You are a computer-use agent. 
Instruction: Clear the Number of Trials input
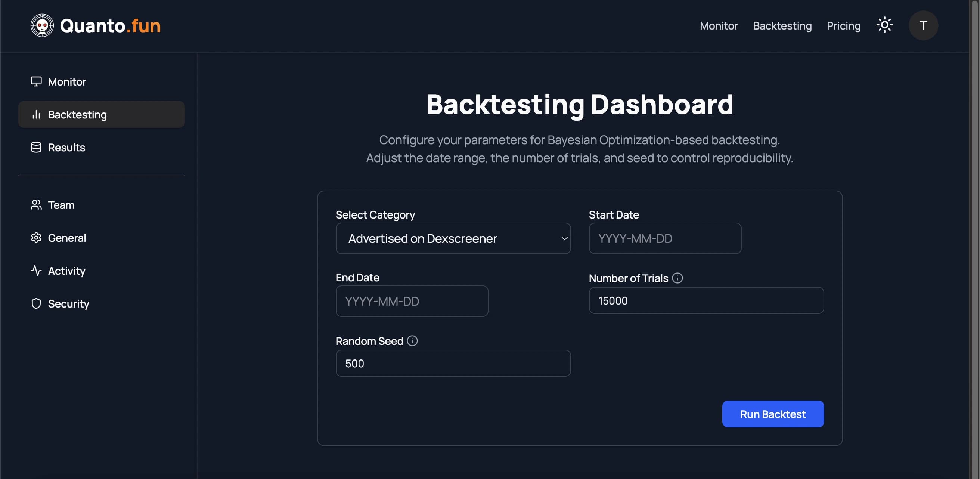(x=706, y=301)
